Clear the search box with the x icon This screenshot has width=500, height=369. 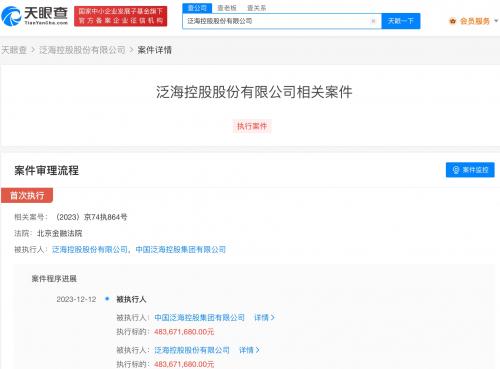click(373, 21)
